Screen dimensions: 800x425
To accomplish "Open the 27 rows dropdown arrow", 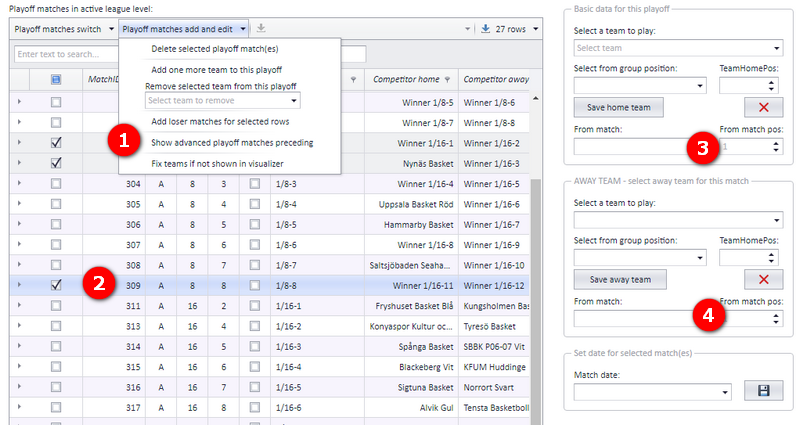I will pos(535,29).
